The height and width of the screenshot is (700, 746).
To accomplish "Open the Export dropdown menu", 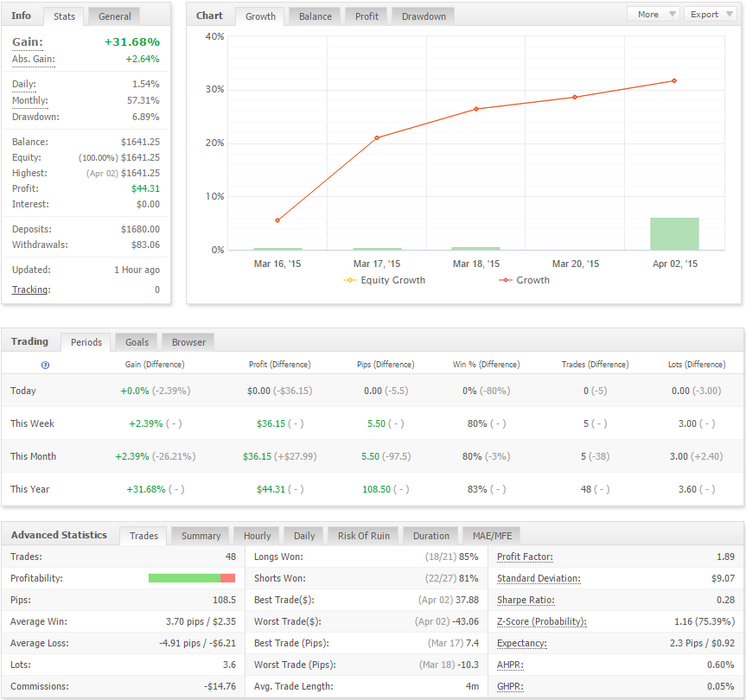I will (711, 15).
